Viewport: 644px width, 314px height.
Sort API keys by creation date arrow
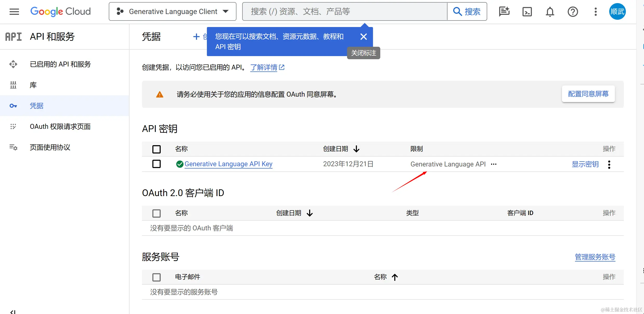[356, 149]
